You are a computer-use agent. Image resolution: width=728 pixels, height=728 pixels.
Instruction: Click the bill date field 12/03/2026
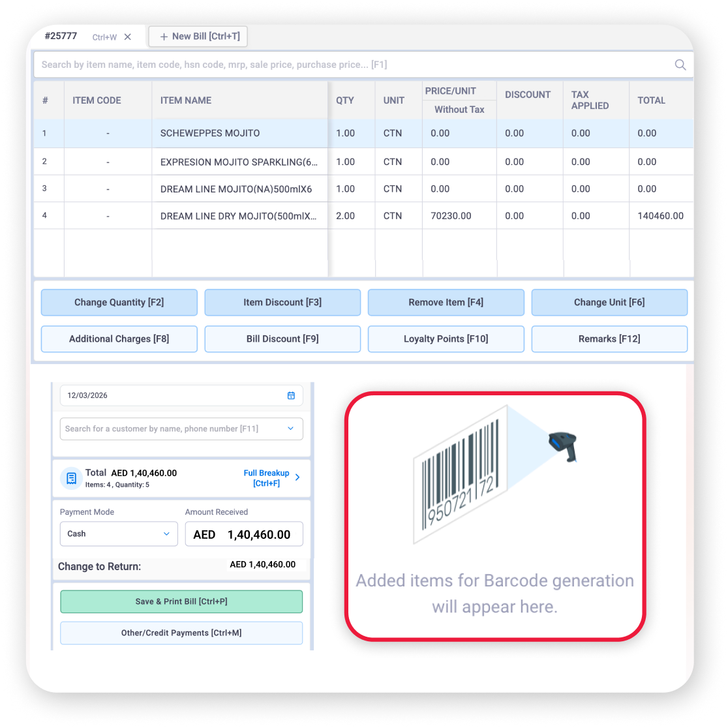tap(181, 395)
